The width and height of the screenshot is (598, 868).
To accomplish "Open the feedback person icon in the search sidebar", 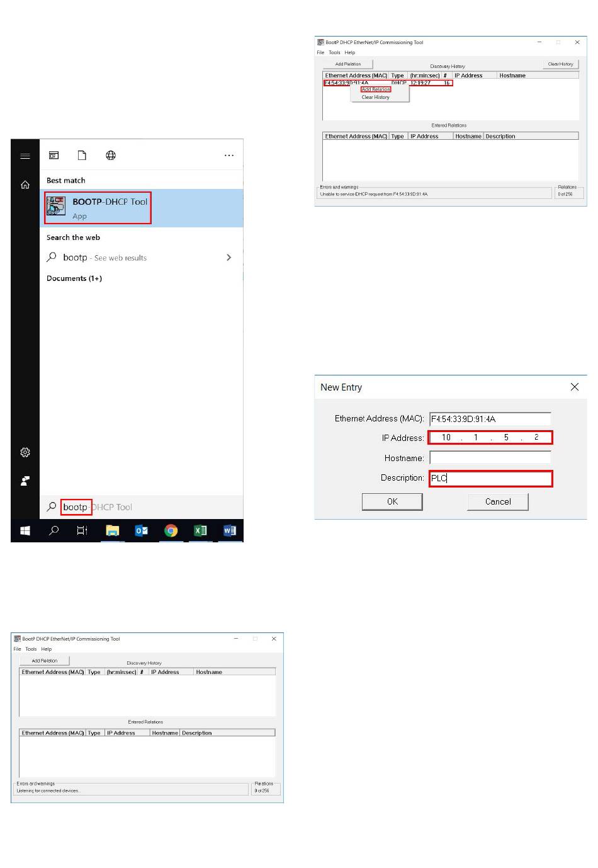I will [25, 481].
